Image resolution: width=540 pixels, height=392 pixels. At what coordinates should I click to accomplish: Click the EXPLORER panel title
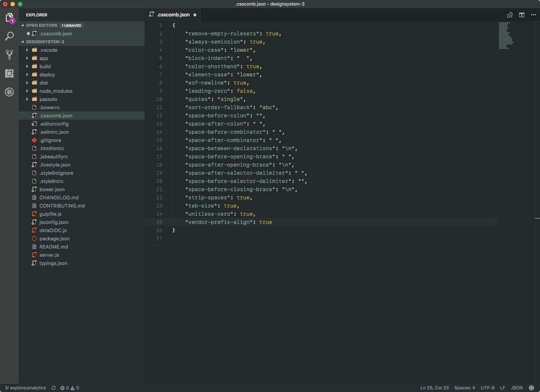pos(37,15)
